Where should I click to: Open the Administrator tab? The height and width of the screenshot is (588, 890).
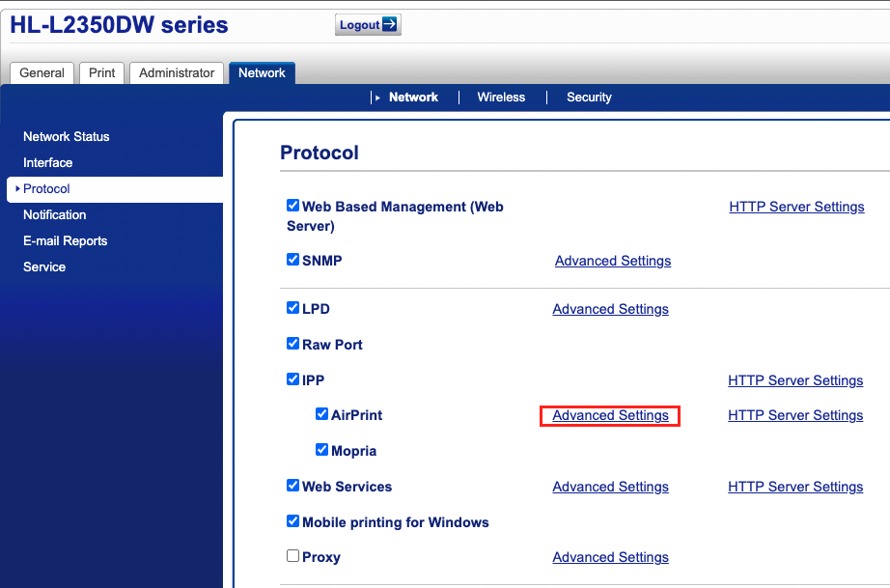pos(177,73)
